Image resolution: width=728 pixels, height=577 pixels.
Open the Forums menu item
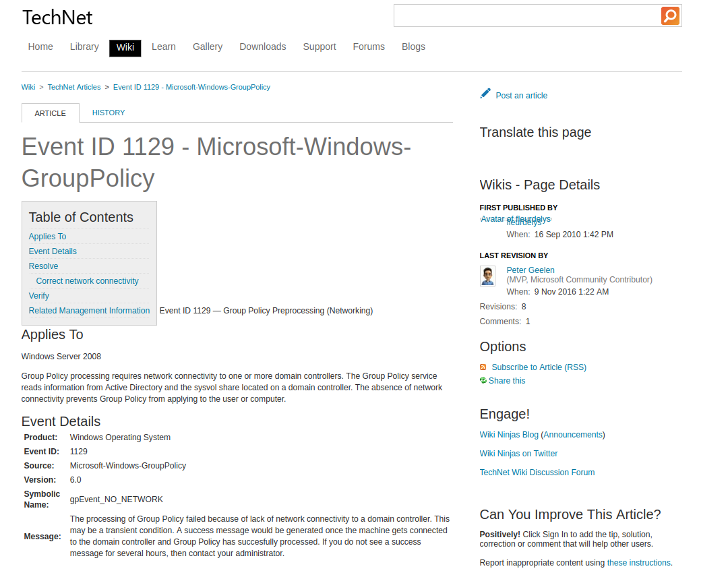click(x=369, y=47)
